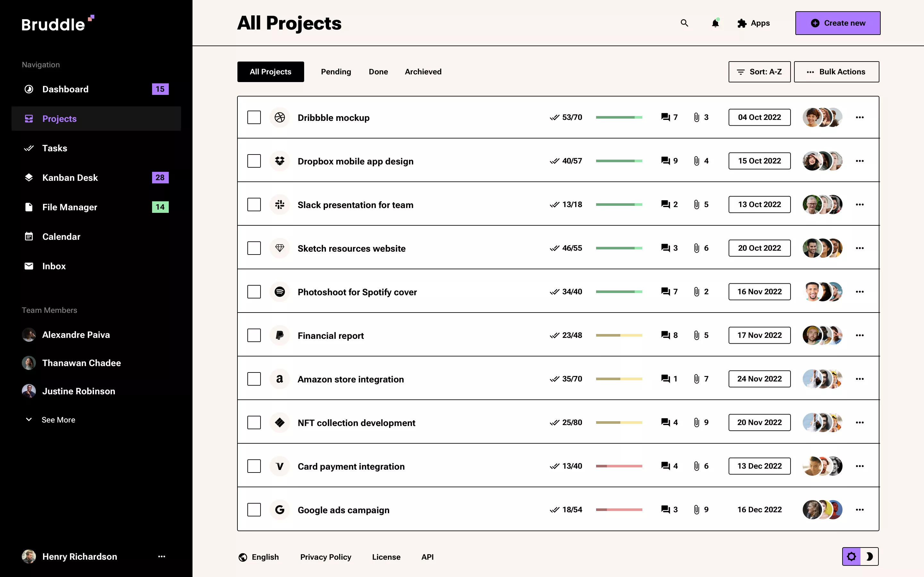The image size is (924, 577).
Task: Open the search icon in the top bar
Action: [684, 23]
